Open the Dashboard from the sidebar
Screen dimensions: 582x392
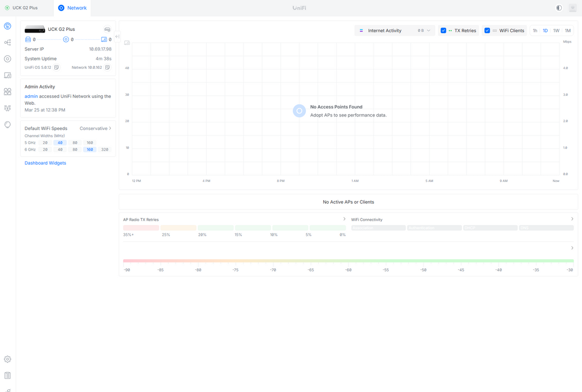point(7,26)
